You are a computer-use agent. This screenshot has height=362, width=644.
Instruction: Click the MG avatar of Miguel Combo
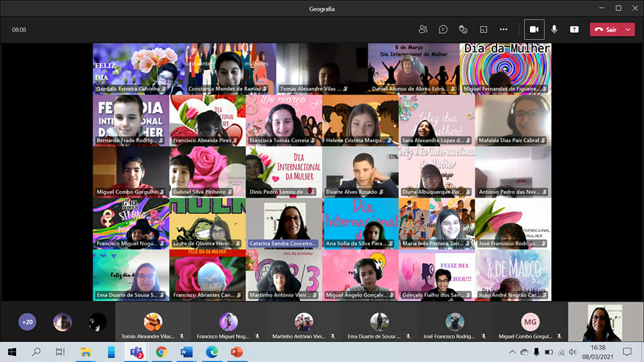(x=530, y=322)
